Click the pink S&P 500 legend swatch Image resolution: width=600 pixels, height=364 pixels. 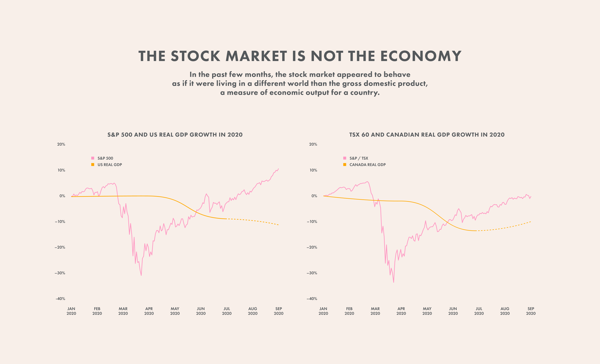point(93,158)
